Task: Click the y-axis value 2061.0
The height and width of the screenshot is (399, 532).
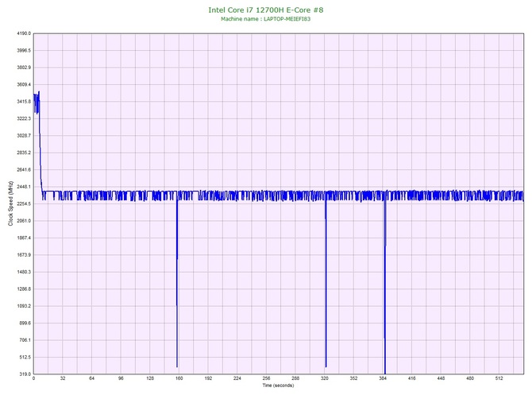Action: click(x=24, y=221)
